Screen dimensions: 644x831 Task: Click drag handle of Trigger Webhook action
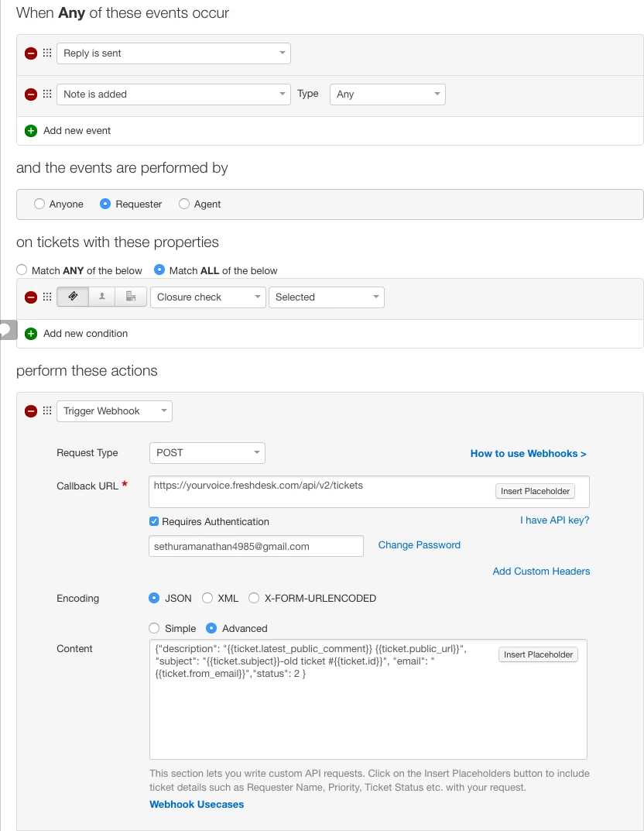[47, 410]
